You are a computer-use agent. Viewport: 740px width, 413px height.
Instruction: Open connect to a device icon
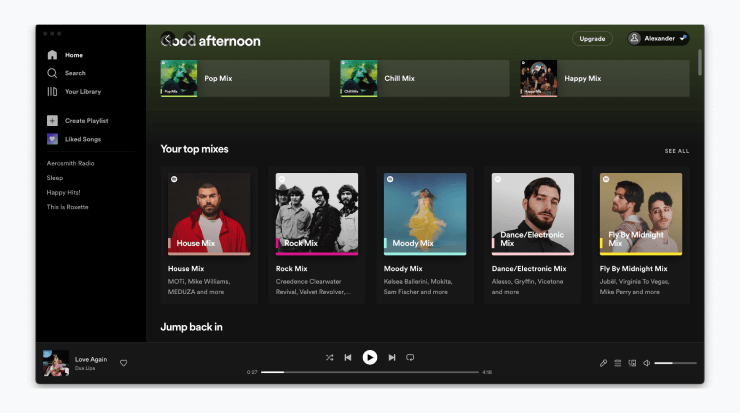(x=632, y=363)
